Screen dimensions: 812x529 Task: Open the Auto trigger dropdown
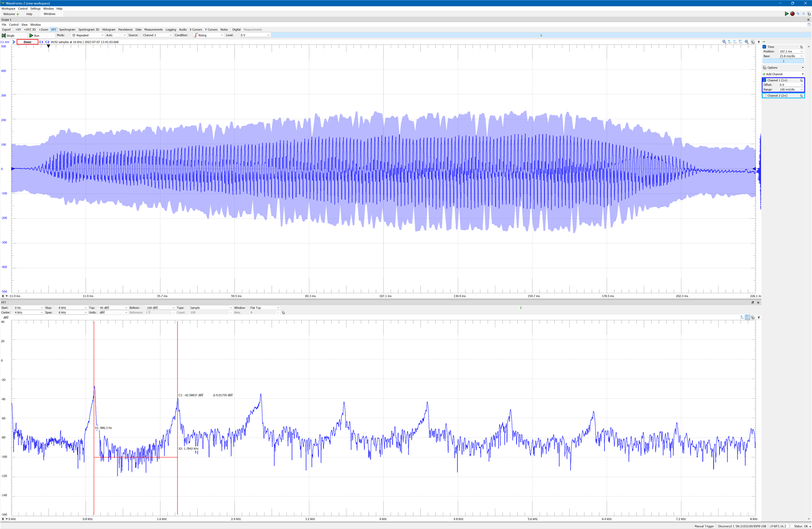[x=116, y=35]
